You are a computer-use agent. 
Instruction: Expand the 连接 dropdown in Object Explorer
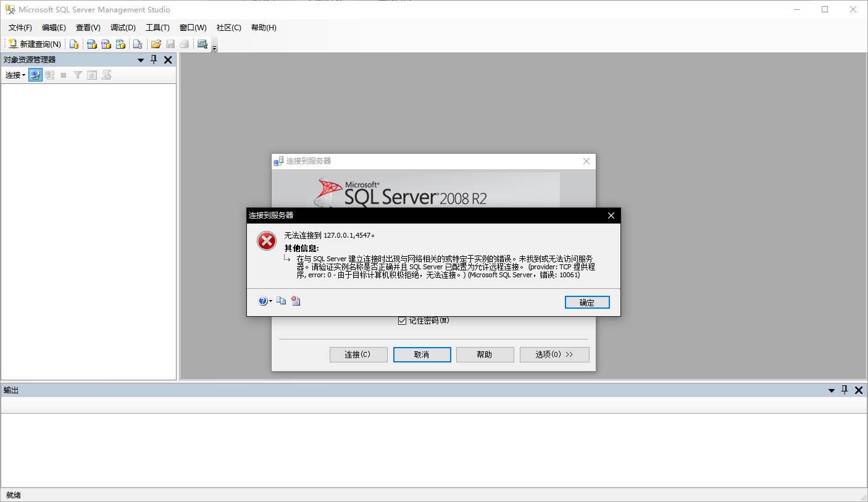pyautogui.click(x=15, y=75)
